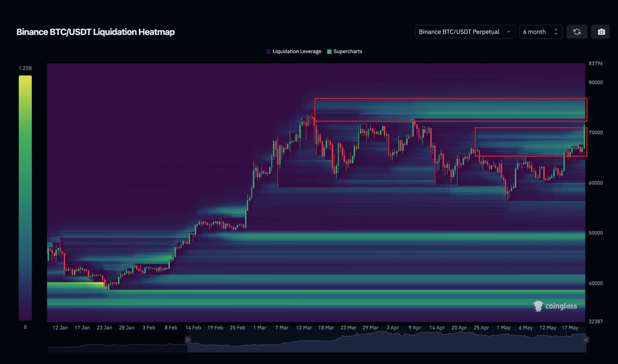This screenshot has width=618, height=364.
Task: Click the Binance BTC/USDT Liquidation Heatmap title
Action: [95, 32]
